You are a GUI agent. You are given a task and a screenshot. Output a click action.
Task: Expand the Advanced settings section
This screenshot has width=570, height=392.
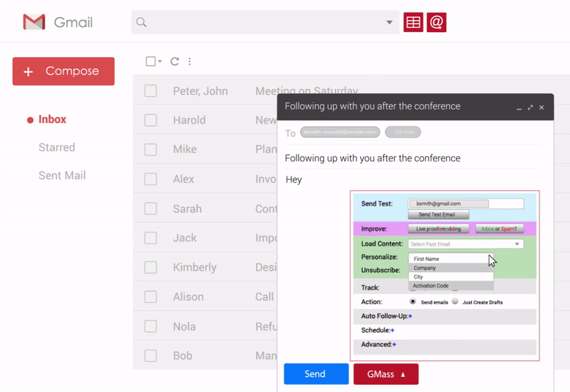click(x=394, y=344)
